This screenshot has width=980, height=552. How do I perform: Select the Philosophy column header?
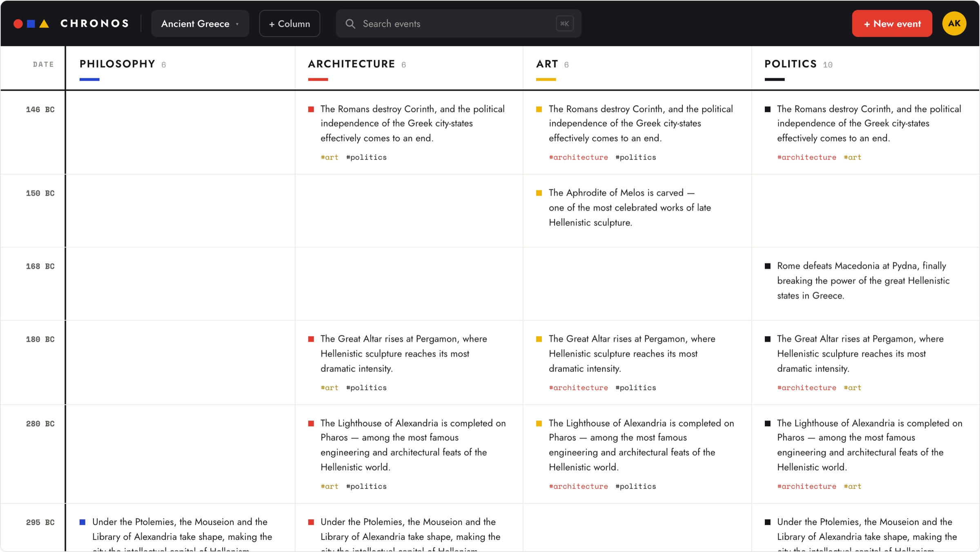coord(118,64)
